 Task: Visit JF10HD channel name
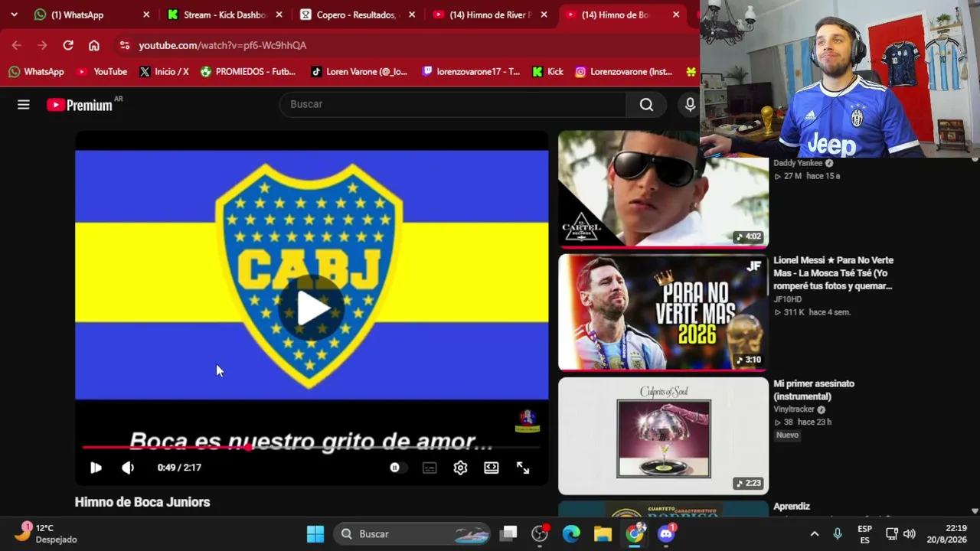tap(787, 299)
